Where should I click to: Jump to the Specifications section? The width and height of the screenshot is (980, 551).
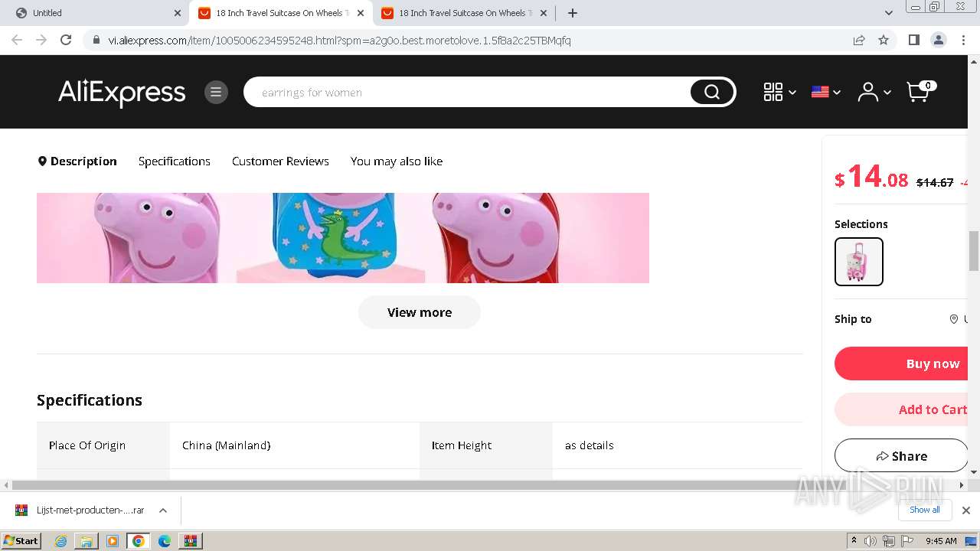tap(175, 161)
